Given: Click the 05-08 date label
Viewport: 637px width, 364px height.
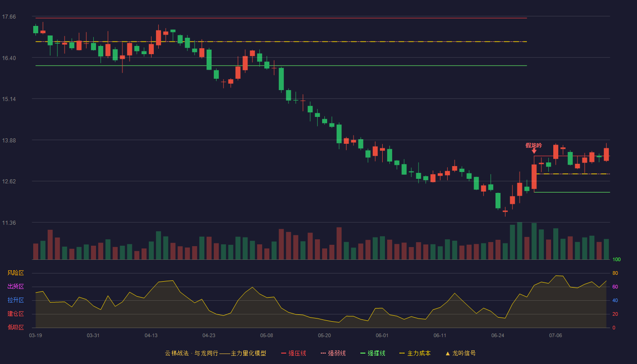Looking at the screenshot, I should (x=267, y=335).
